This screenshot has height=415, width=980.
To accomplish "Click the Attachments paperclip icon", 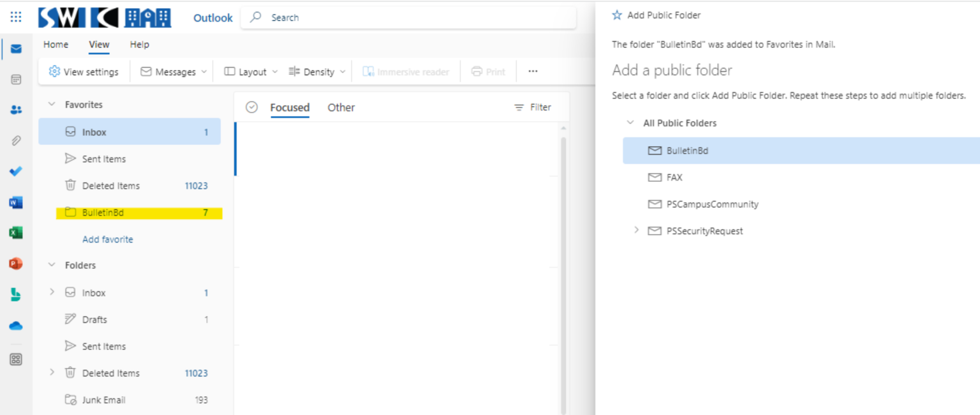I will click(16, 140).
